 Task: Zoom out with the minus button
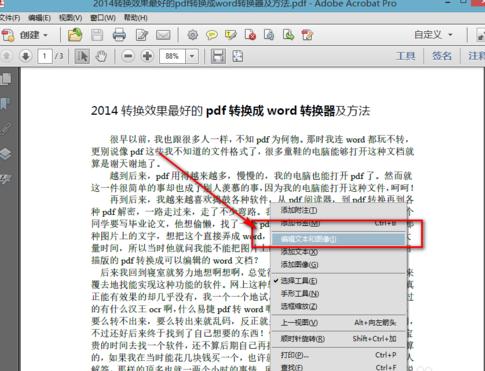click(x=128, y=56)
